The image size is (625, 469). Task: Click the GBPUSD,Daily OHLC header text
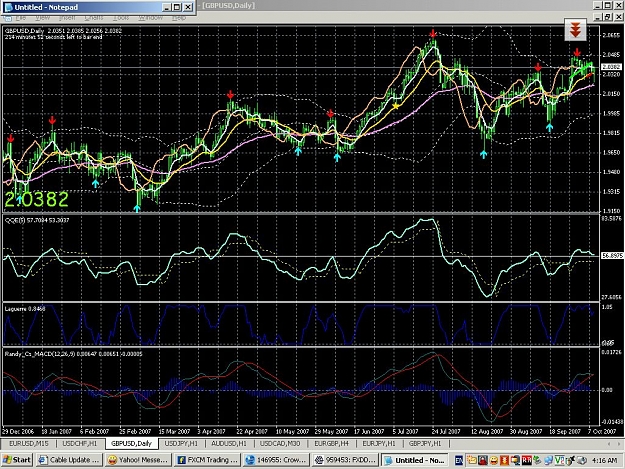(63, 31)
